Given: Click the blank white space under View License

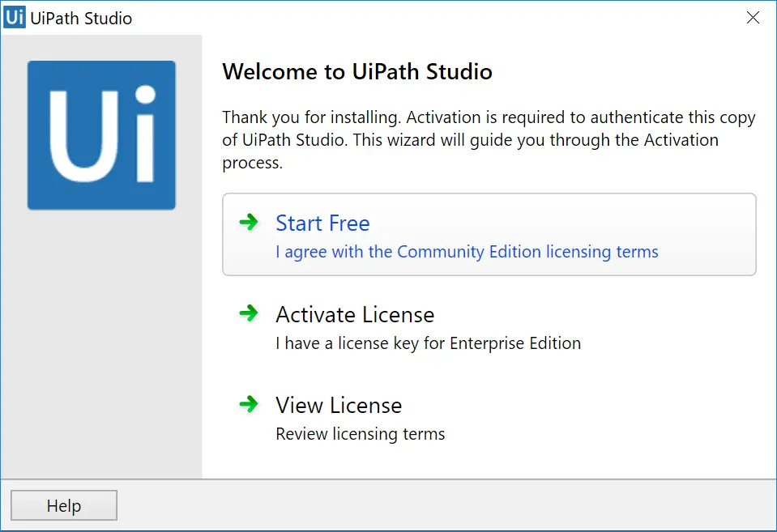Looking at the screenshot, I should tap(489, 461).
